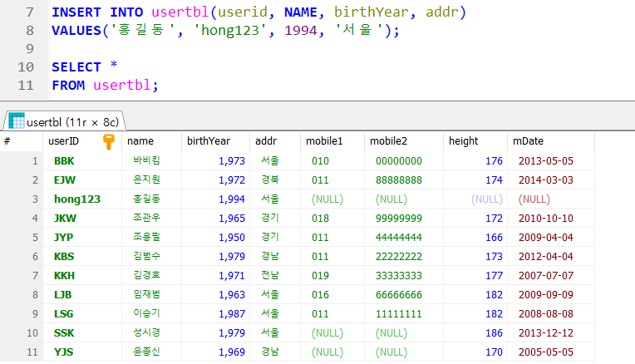Click the mDate cell 2013-05-05

(545, 161)
